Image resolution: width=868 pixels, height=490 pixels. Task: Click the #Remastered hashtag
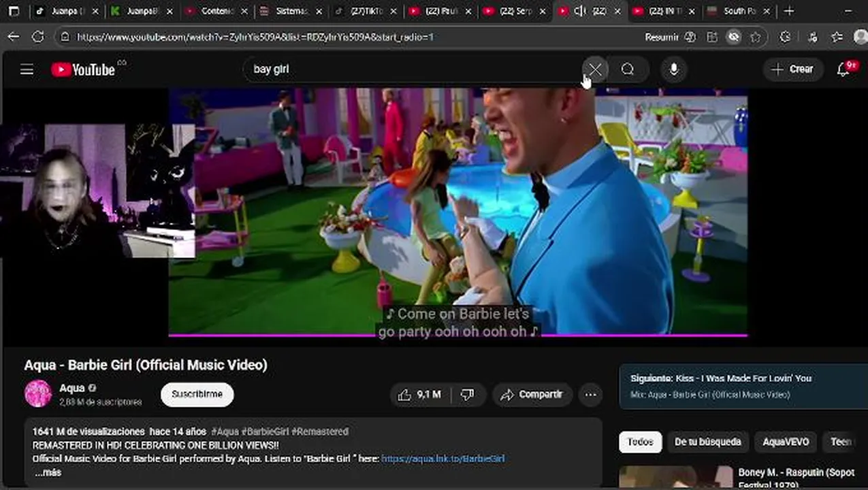click(319, 431)
